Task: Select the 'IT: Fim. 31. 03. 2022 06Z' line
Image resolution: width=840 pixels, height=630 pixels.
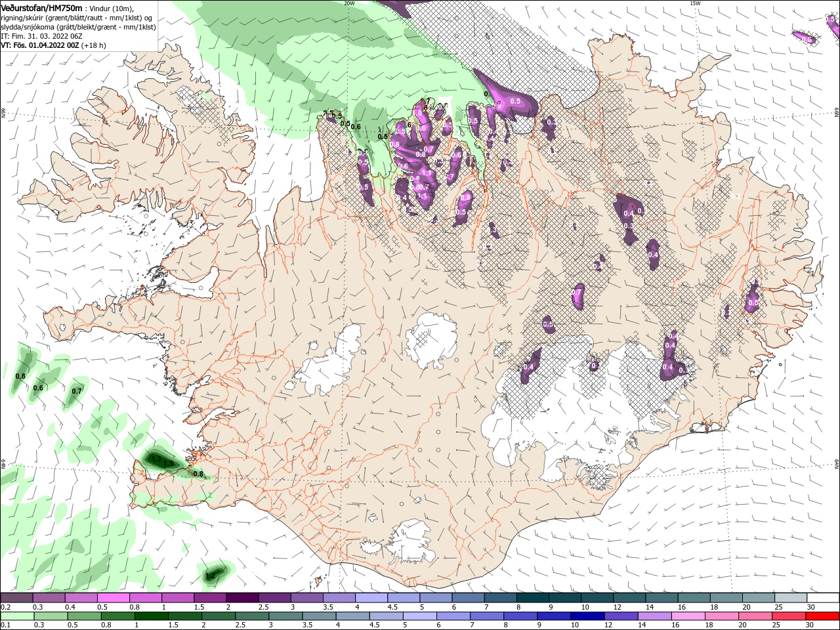Action: 41,36
